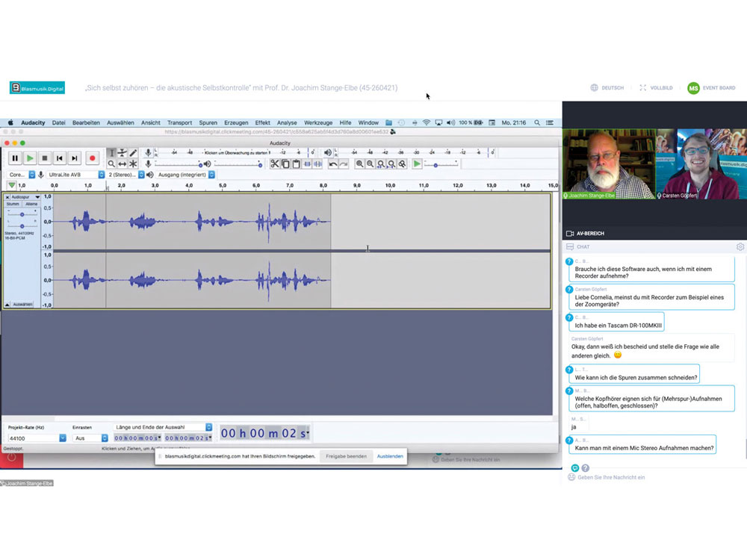This screenshot has height=560, width=747.
Task: Select the Draw pencil tool
Action: pos(134,153)
